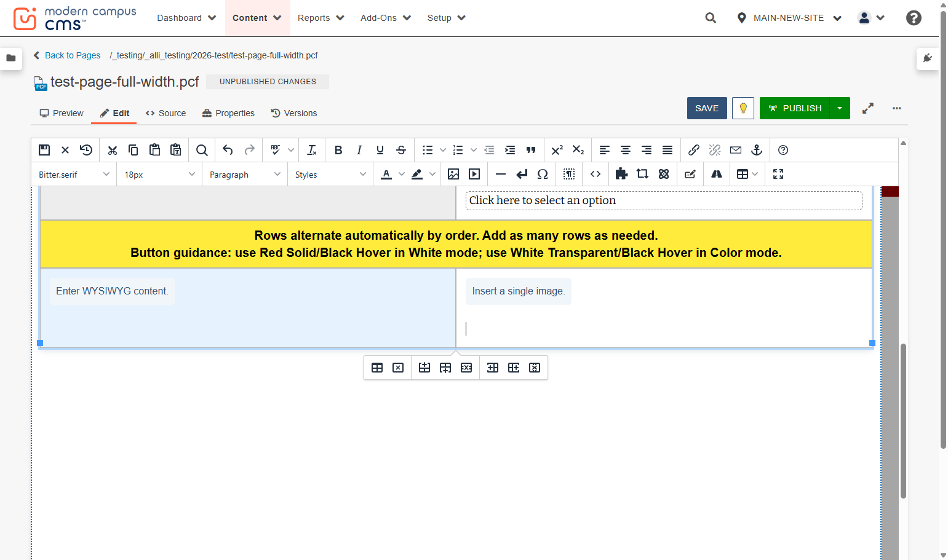The image size is (948, 560).
Task: Toggle Underline formatting
Action: (x=380, y=150)
